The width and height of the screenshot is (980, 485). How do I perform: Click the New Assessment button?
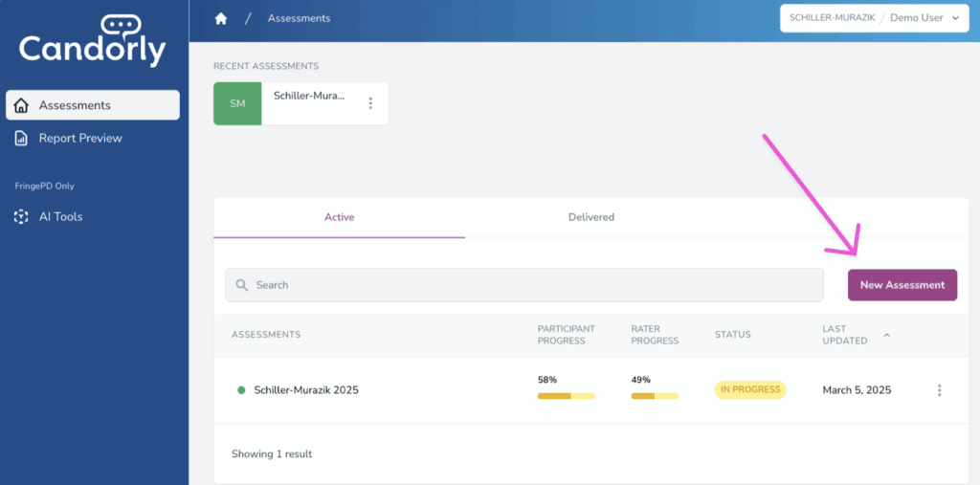(x=902, y=285)
